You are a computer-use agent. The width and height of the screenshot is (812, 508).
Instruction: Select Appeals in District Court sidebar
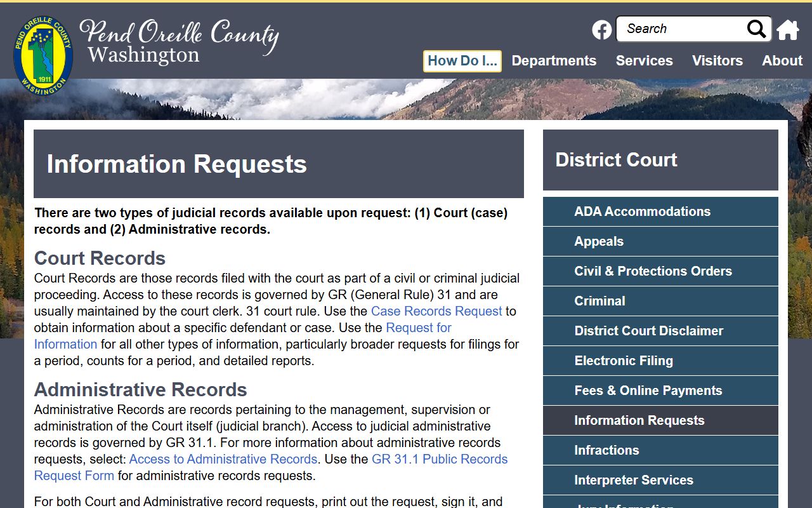point(660,241)
